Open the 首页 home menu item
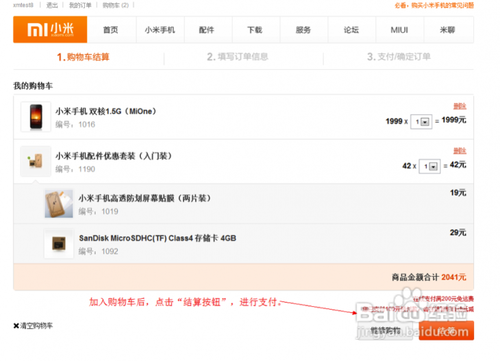The height and width of the screenshot is (361, 500). (x=111, y=30)
